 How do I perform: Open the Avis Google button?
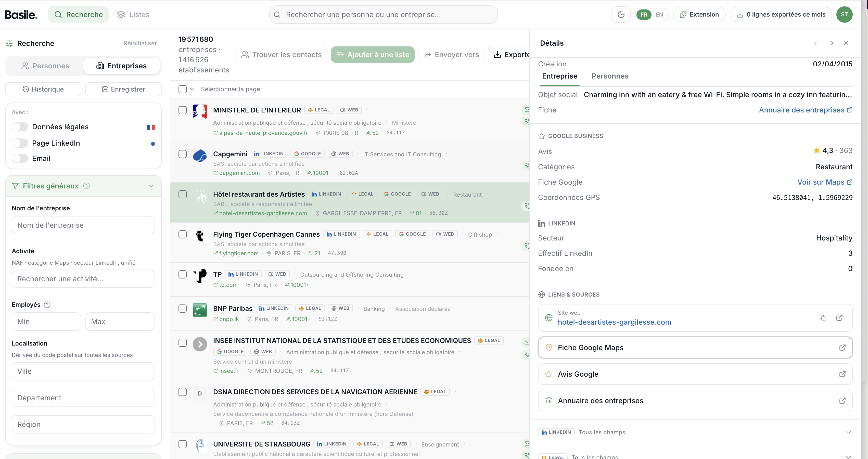tap(695, 374)
